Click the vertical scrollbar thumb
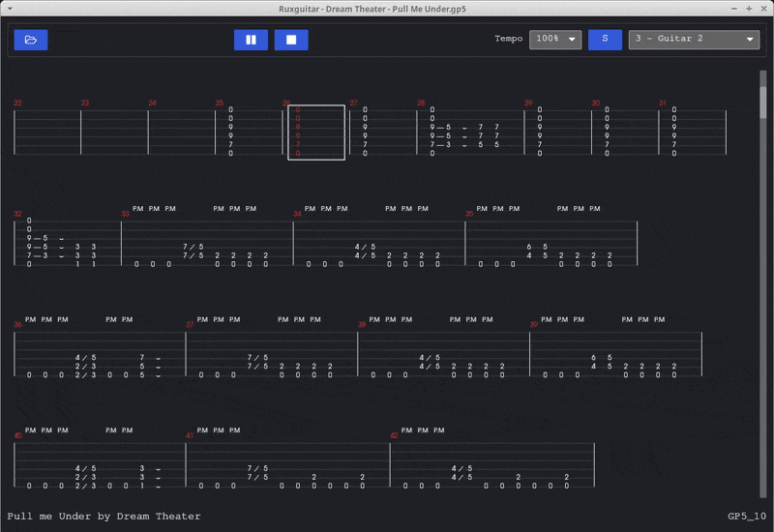The width and height of the screenshot is (774, 532). pos(762,116)
